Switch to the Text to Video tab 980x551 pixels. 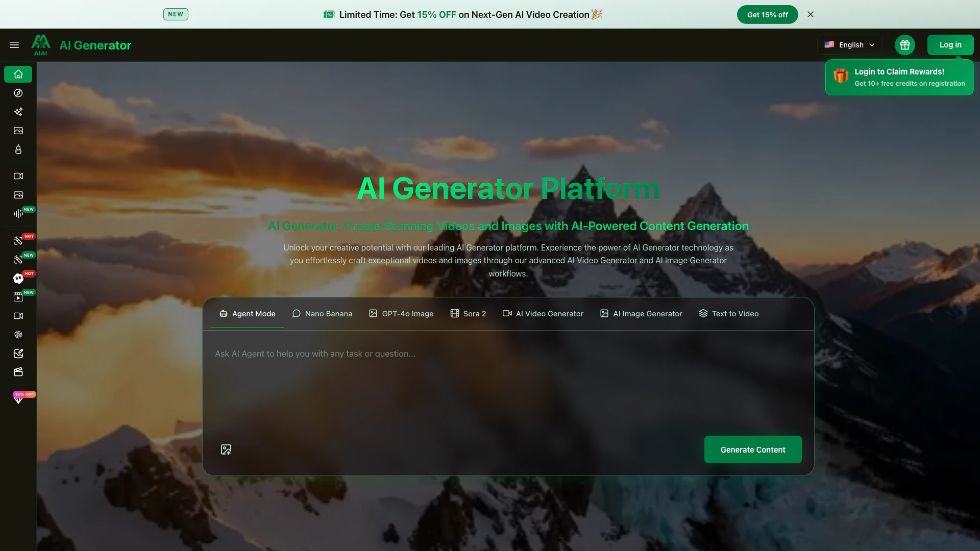[728, 314]
